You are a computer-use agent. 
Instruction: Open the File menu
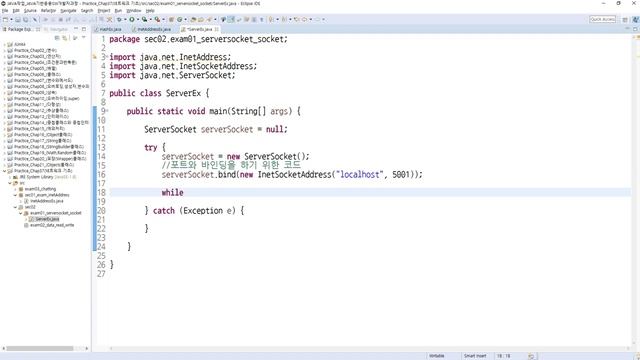tap(5, 11)
